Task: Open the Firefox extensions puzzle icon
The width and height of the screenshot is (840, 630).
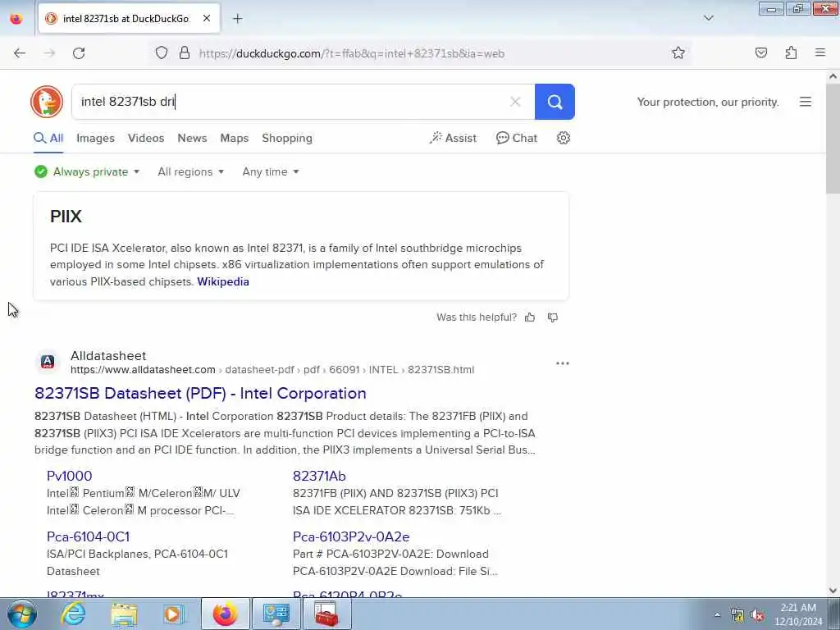Action: click(791, 53)
